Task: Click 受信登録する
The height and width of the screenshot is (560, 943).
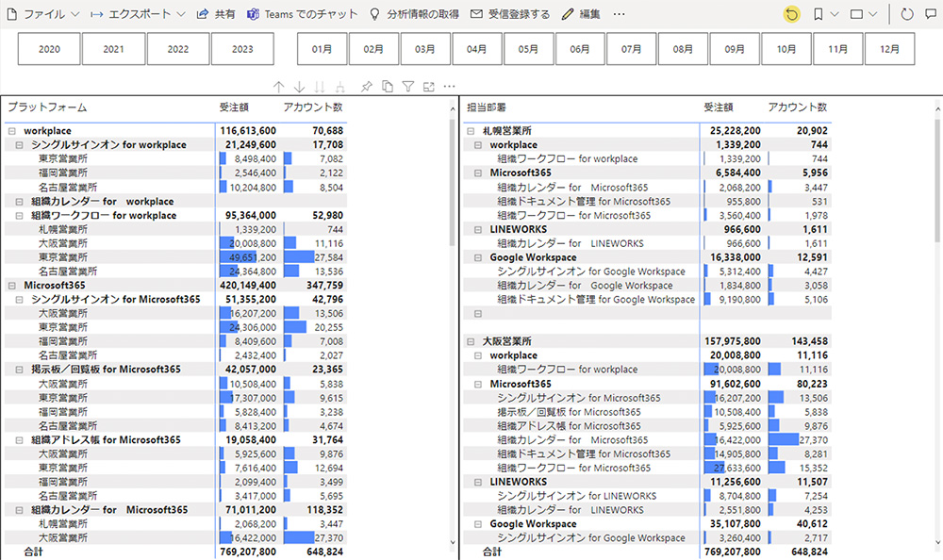Action: tap(510, 14)
